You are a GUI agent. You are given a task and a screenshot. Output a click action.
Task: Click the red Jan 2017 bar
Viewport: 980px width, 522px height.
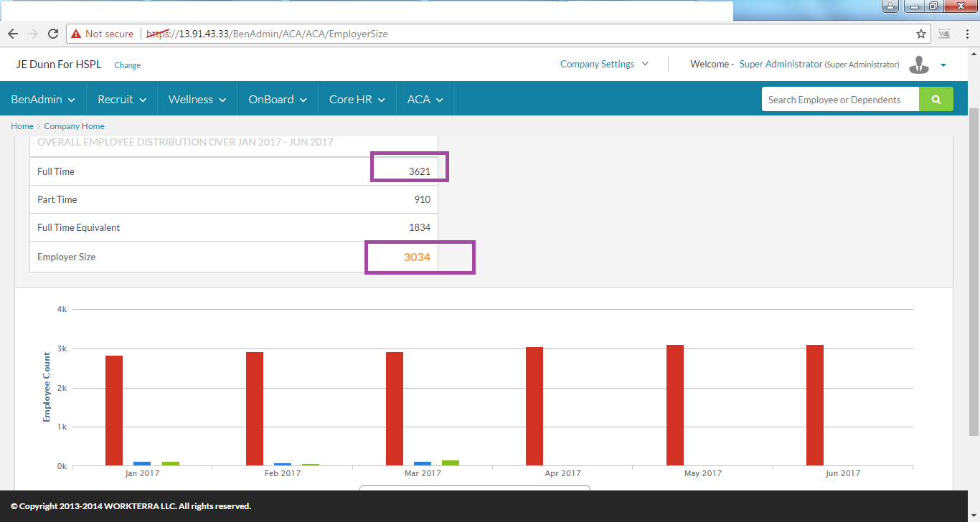[x=114, y=410]
